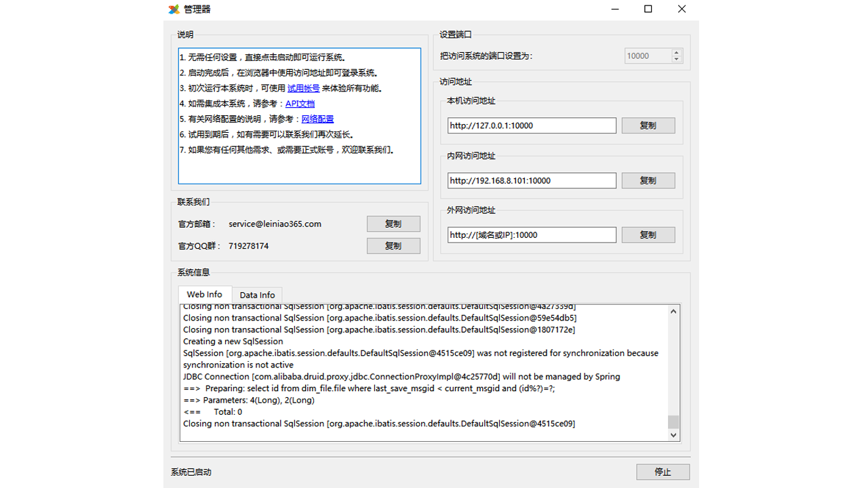868x488 pixels.
Task: Open the API文档 link
Action: point(300,104)
